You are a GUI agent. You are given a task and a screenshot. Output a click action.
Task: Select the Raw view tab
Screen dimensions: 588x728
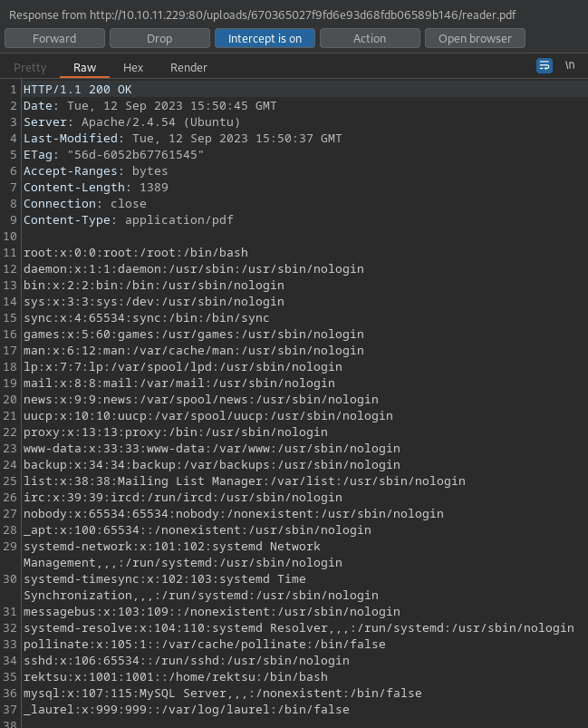click(85, 67)
